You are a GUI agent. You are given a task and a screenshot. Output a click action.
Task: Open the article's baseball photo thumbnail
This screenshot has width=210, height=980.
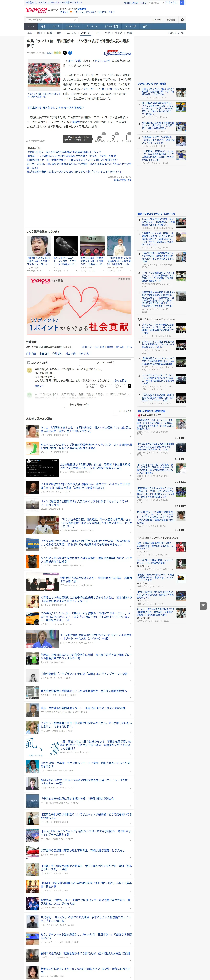coord(44,75)
